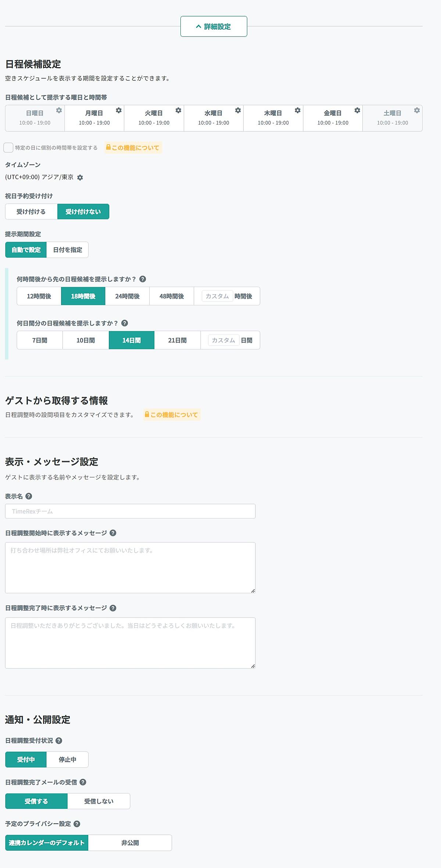
Task: Collapse the 詳細設定 section
Action: 214,26
